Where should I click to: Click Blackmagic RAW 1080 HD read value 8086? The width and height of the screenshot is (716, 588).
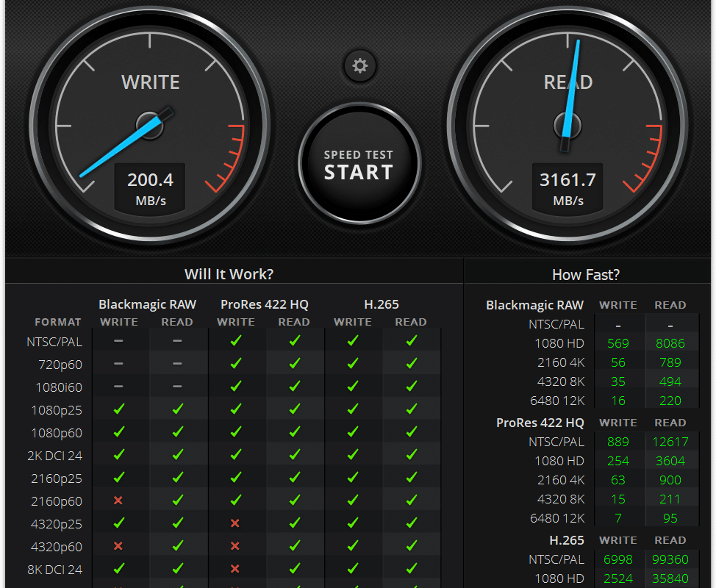(670, 343)
